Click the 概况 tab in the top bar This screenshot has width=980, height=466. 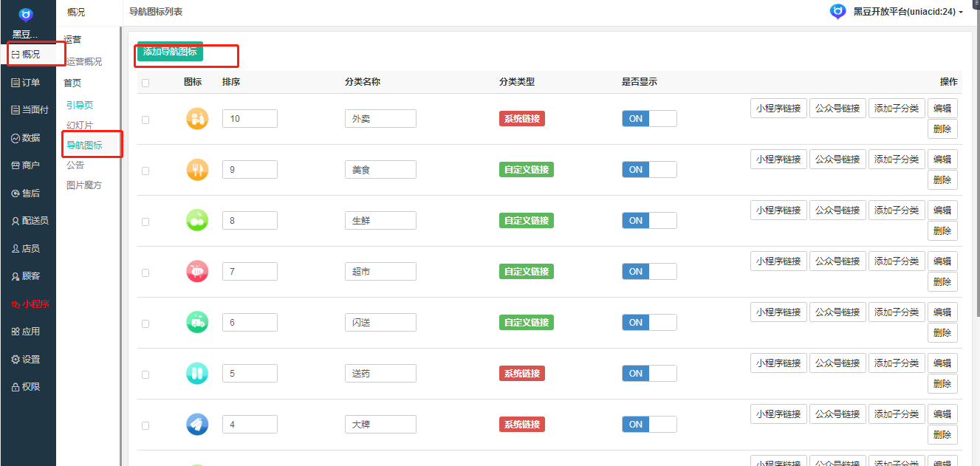coord(77,12)
